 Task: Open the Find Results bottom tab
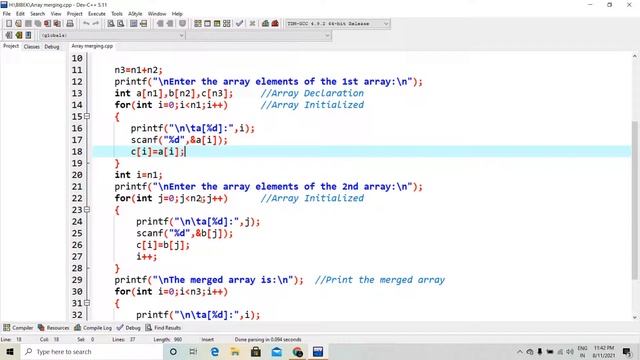tap(163, 328)
